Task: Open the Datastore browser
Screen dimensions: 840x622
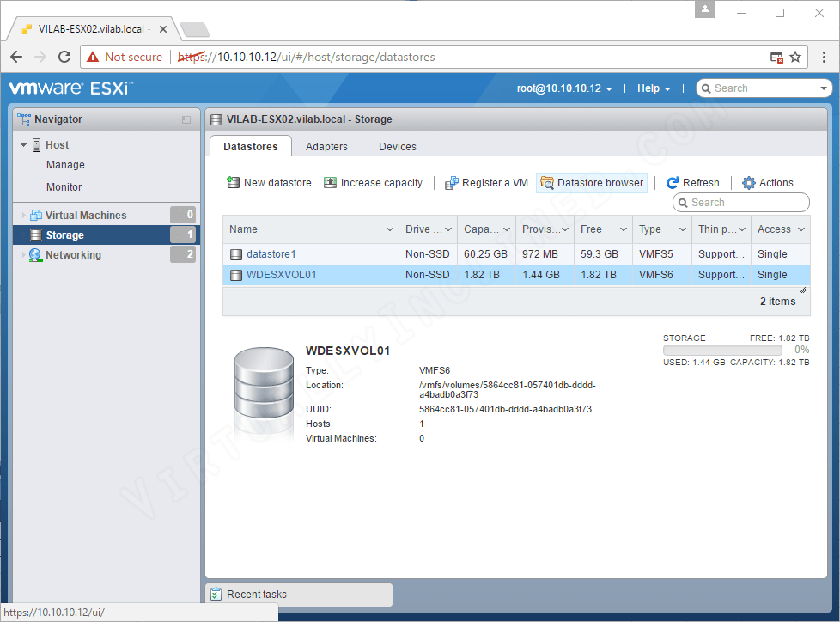Action: pyautogui.click(x=591, y=182)
